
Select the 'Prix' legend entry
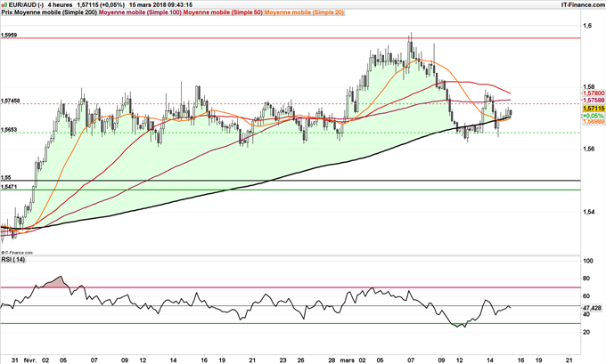point(6,12)
